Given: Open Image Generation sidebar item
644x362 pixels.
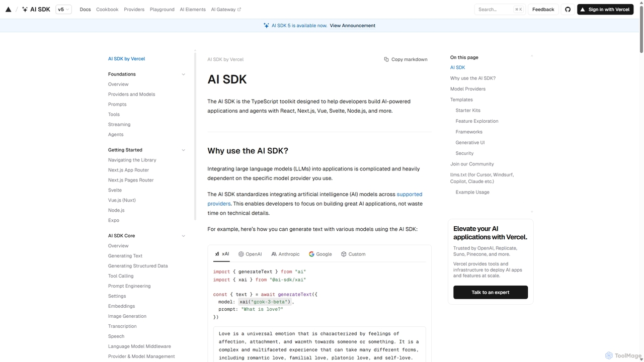Looking at the screenshot, I should click(x=127, y=316).
